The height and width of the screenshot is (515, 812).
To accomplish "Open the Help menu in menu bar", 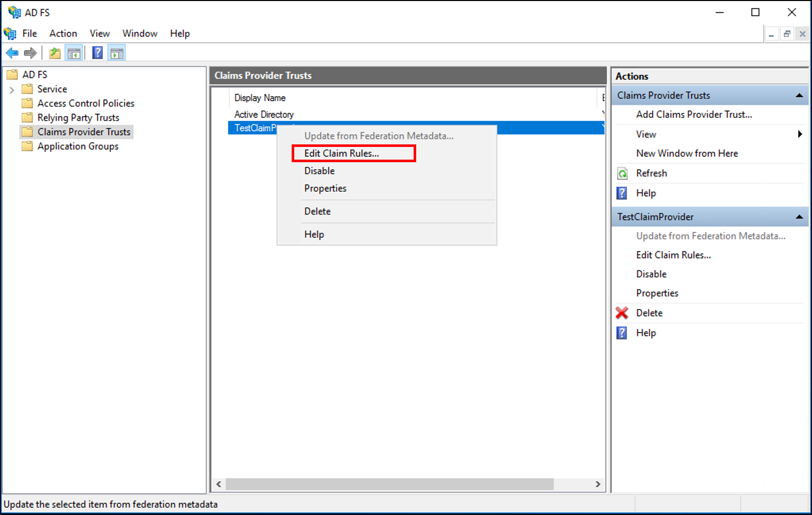I will coord(180,34).
